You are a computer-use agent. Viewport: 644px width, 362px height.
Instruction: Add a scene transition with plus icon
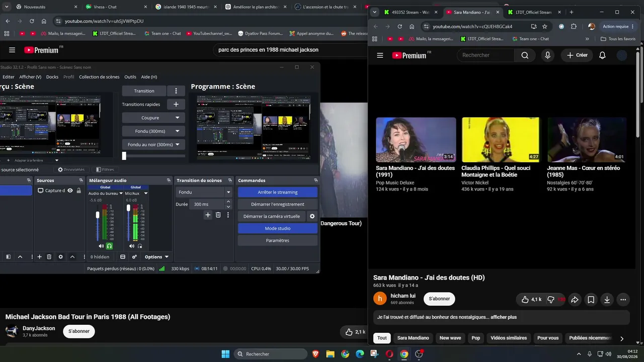pos(208,215)
